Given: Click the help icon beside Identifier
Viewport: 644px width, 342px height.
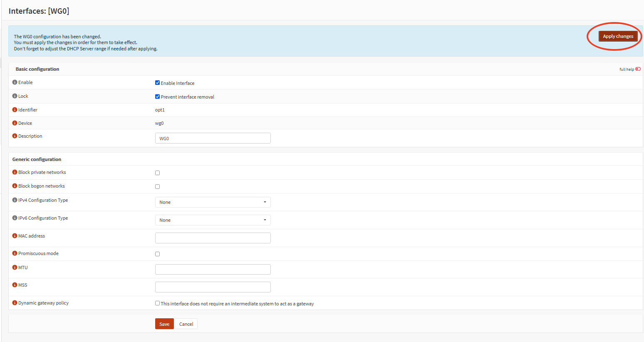Looking at the screenshot, I should pyautogui.click(x=15, y=110).
